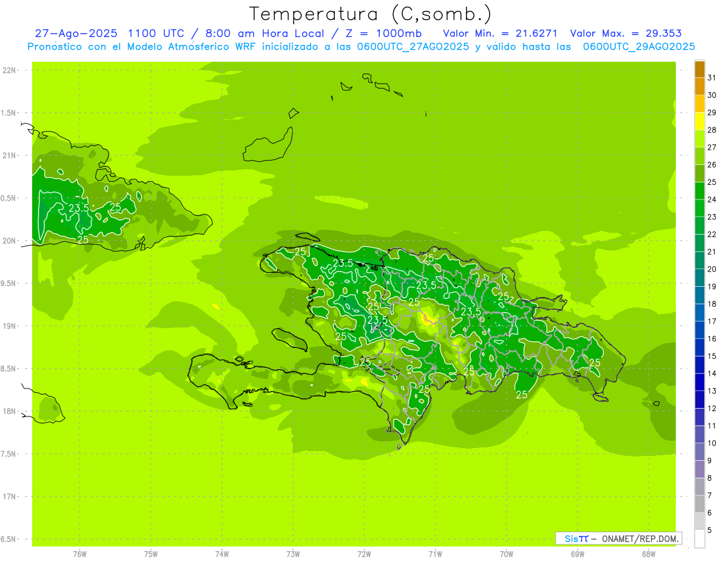The height and width of the screenshot is (562, 728).
Task: Select the legend swatch above 31
Action: [x=699, y=69]
